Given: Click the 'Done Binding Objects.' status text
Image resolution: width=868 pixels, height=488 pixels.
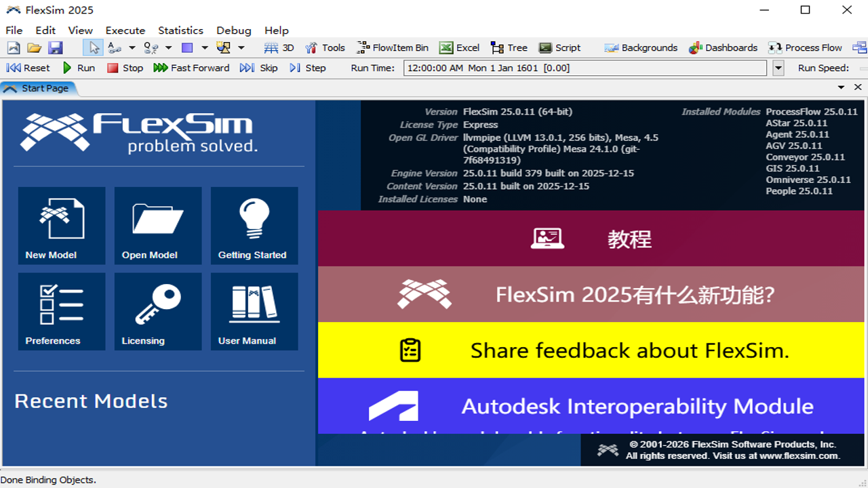Looking at the screenshot, I should pyautogui.click(x=48, y=480).
